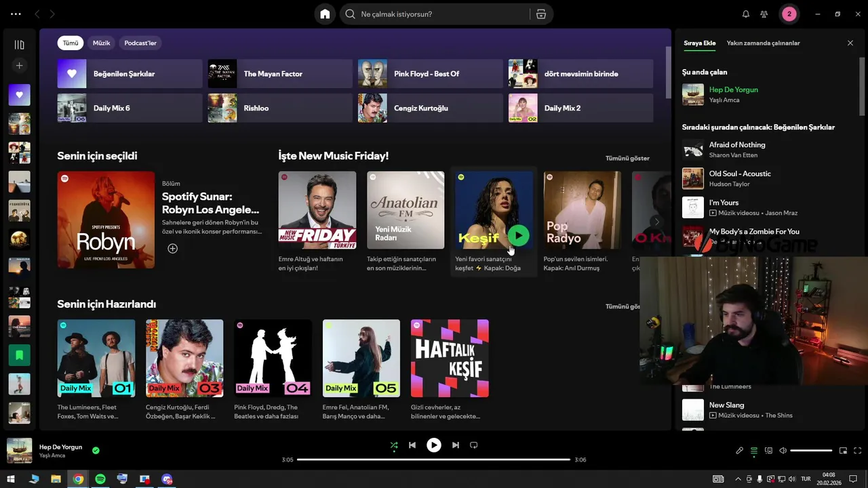Open the three-dots app menu
868x488 pixels.
tap(16, 14)
